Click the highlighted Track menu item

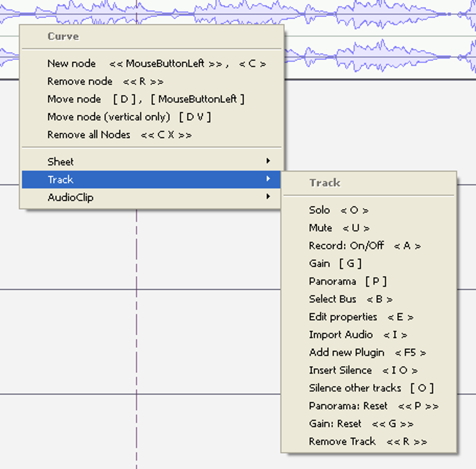click(152, 179)
